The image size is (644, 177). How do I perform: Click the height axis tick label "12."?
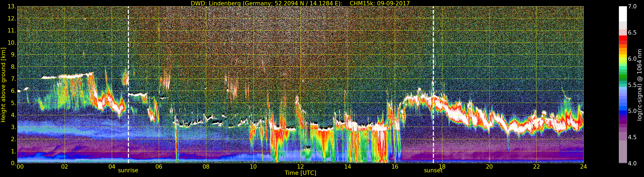[x=12, y=18]
